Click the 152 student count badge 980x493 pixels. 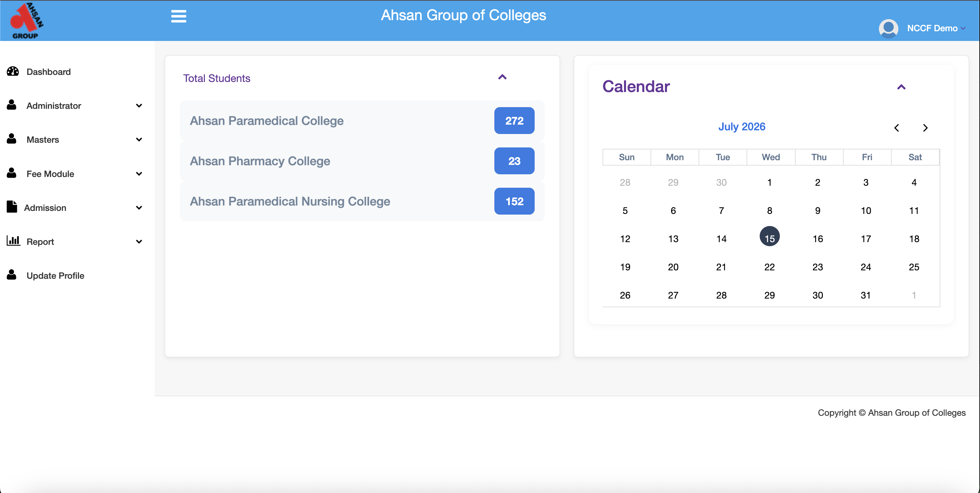pyautogui.click(x=514, y=201)
